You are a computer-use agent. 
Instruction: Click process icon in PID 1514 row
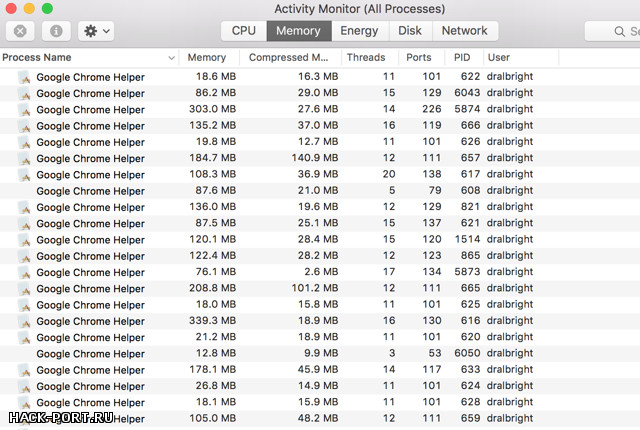24,240
